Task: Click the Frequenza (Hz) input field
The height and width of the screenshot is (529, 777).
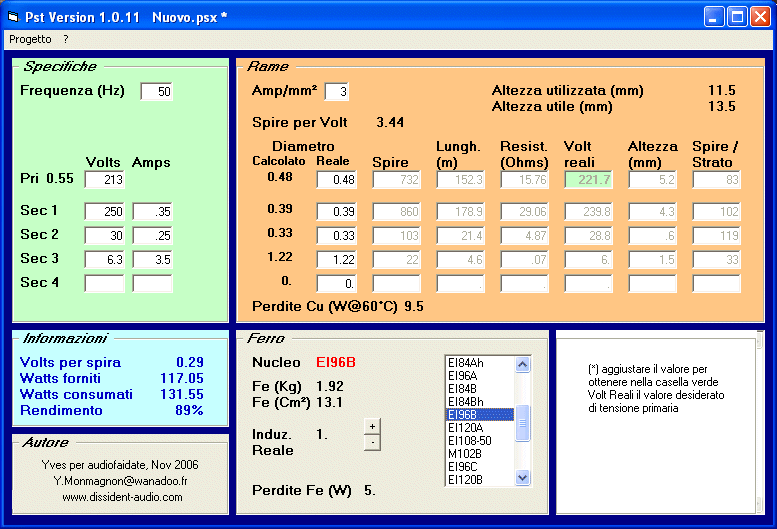Action: coord(156,92)
